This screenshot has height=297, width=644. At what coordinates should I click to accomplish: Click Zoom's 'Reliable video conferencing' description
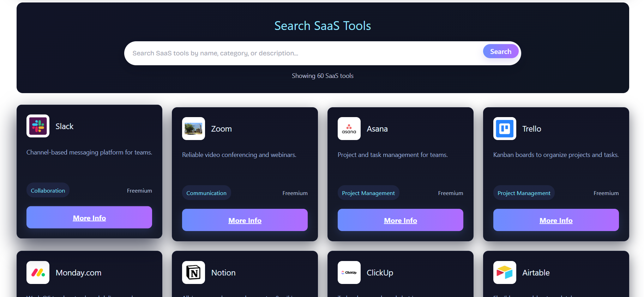click(x=239, y=155)
